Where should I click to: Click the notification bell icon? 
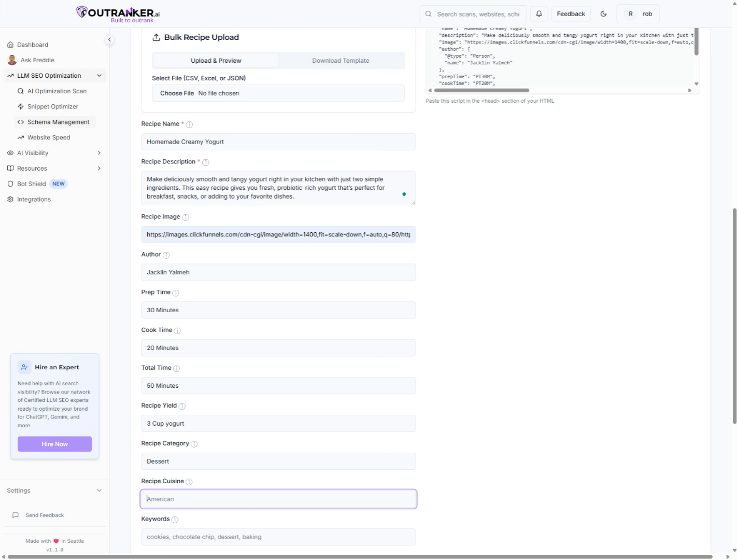click(x=539, y=14)
